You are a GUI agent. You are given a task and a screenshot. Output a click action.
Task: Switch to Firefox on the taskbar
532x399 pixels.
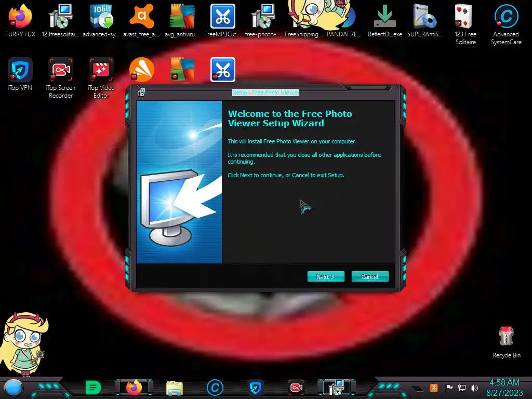[134, 388]
